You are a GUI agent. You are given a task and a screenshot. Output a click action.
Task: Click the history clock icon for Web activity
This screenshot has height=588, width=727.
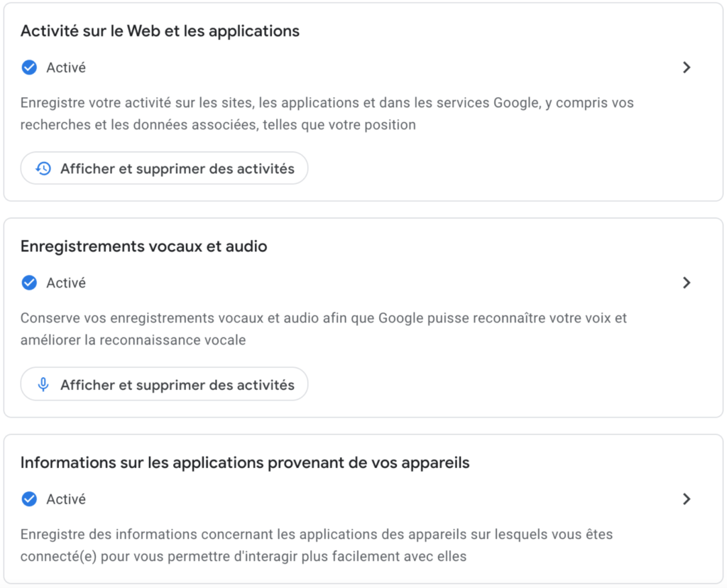[43, 169]
